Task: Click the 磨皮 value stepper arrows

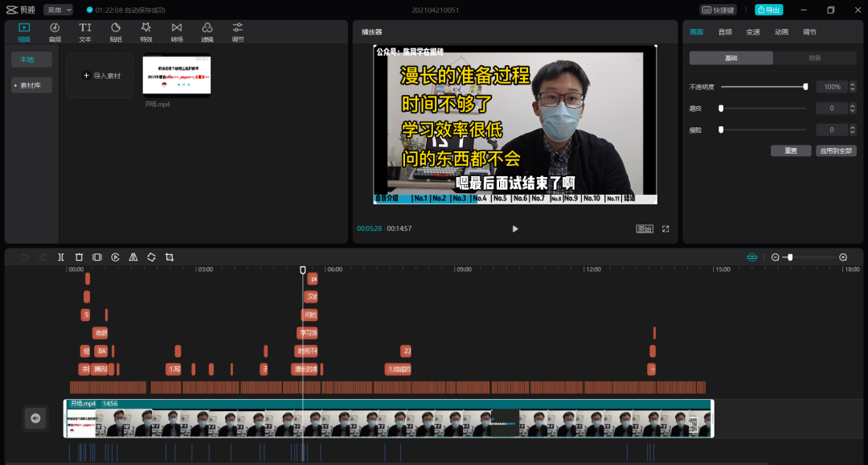Action: pos(853,108)
